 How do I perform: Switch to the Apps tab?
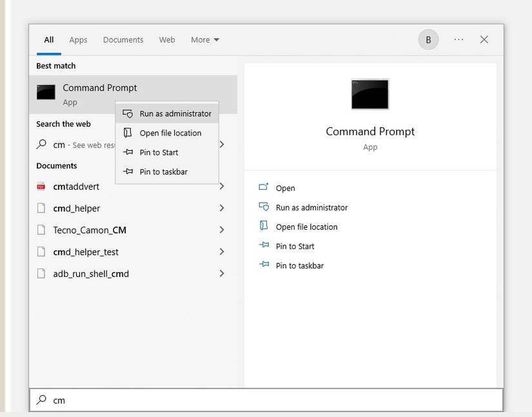[78, 40]
